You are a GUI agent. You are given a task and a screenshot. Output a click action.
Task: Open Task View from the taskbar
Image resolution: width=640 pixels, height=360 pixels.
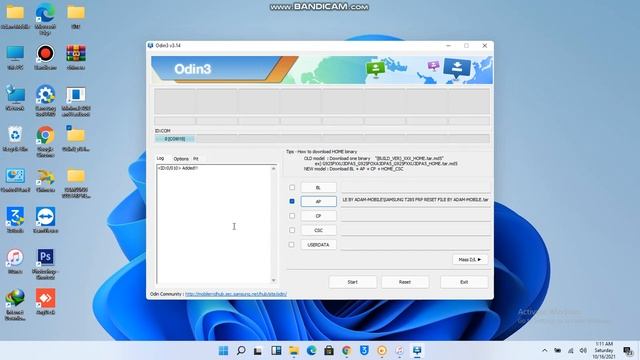point(258,351)
